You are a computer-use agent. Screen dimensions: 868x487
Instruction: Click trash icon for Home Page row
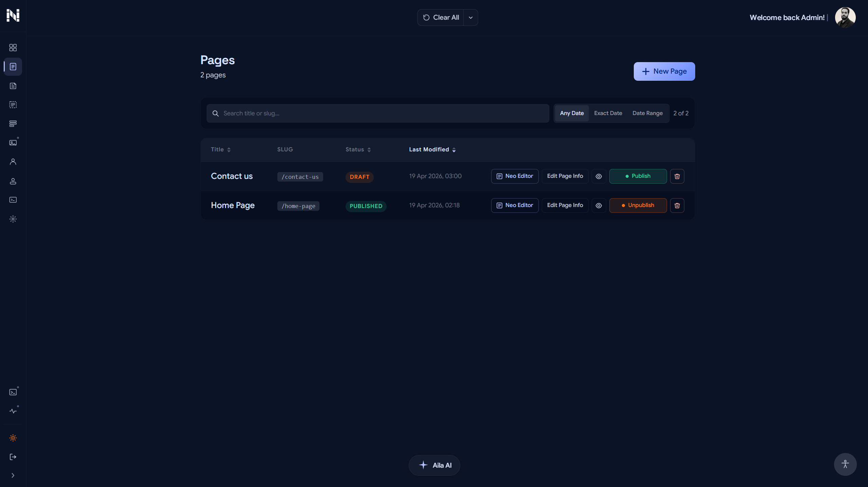pos(677,205)
